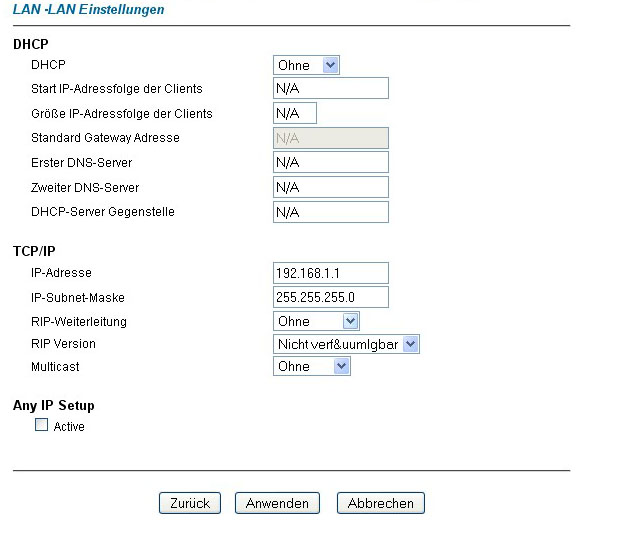This screenshot has width=623, height=536.
Task: Select the Start IP-Adressfolge der Clients field
Action: click(x=330, y=89)
